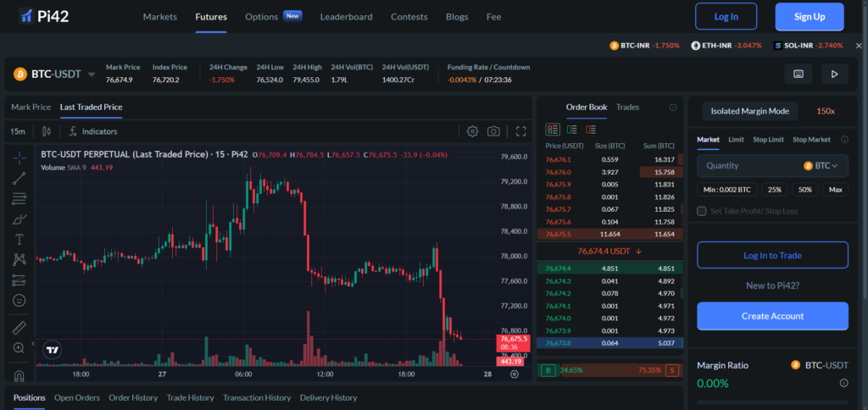Open the candlestick chart type selector
Image resolution: width=868 pixels, height=410 pixels.
47,131
